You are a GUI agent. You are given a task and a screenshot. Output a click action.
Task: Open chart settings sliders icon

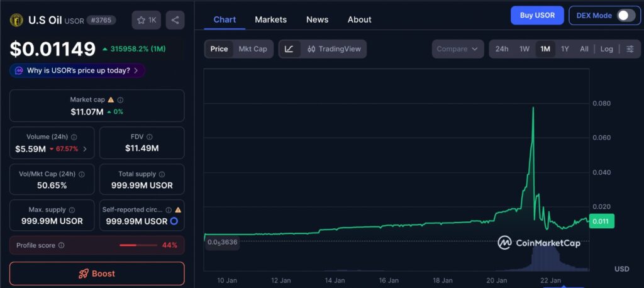coord(630,49)
